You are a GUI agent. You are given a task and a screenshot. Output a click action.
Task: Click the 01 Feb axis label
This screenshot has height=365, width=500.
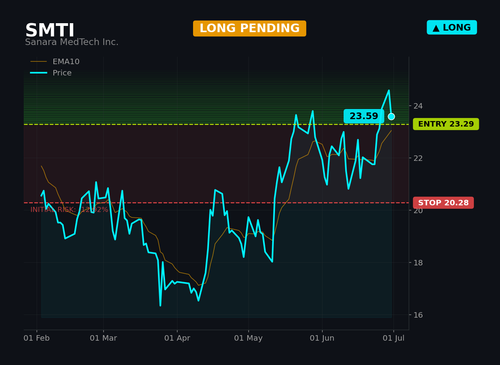pos(36,338)
